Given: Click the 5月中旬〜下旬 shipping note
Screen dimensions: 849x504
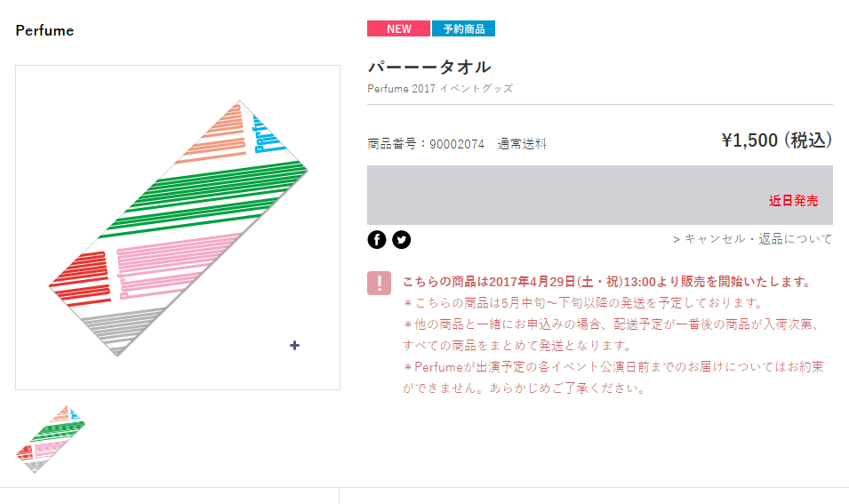Looking at the screenshot, I should (x=582, y=302).
